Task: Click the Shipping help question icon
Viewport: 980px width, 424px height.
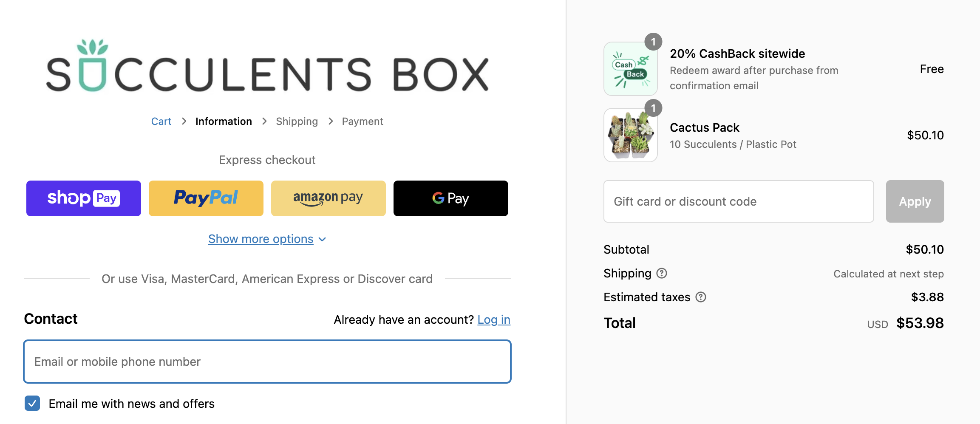Action: [662, 273]
